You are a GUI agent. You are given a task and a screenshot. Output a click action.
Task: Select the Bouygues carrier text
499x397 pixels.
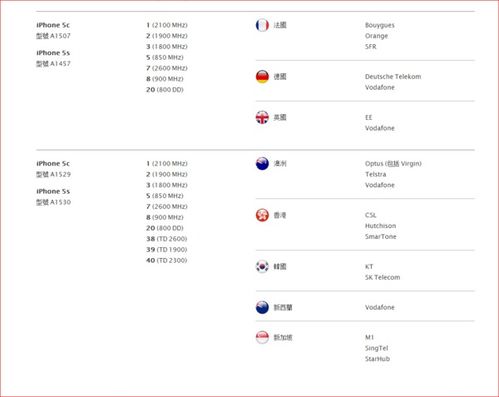click(x=380, y=25)
